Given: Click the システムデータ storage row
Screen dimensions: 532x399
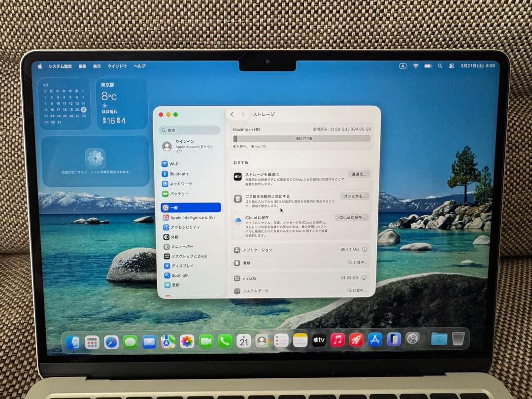Looking at the screenshot, I should coord(300,291).
